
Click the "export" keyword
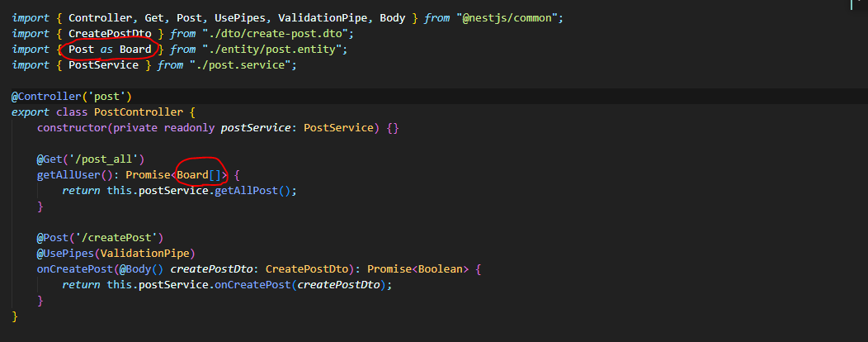[31, 112]
